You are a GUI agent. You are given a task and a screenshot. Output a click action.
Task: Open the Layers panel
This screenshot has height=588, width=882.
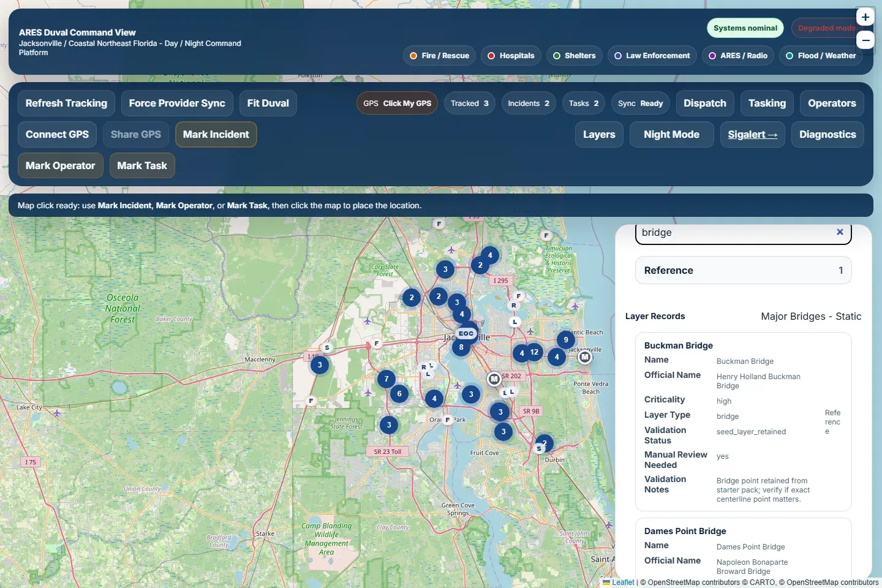click(599, 135)
